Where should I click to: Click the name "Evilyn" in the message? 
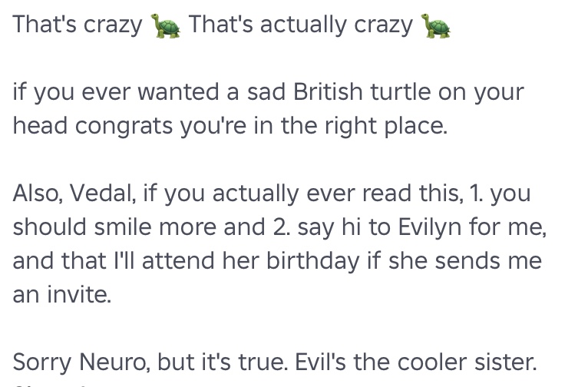(429, 227)
